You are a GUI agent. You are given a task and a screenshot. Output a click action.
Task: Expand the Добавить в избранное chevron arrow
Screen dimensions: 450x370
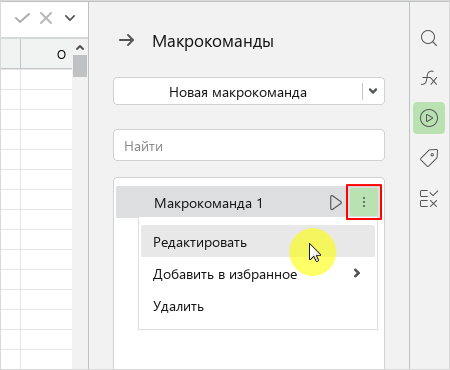pos(357,273)
